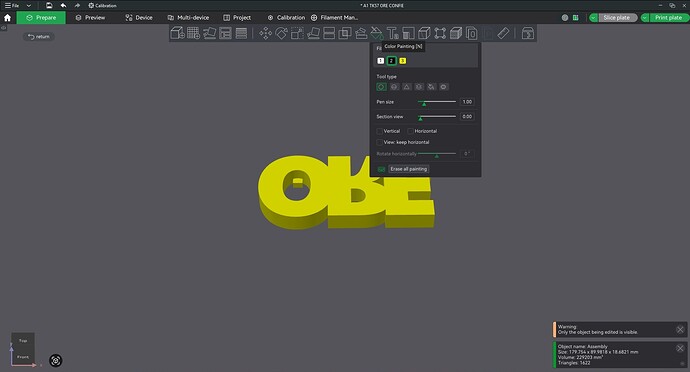Click the corner-handles box toolbar icon

click(440, 33)
